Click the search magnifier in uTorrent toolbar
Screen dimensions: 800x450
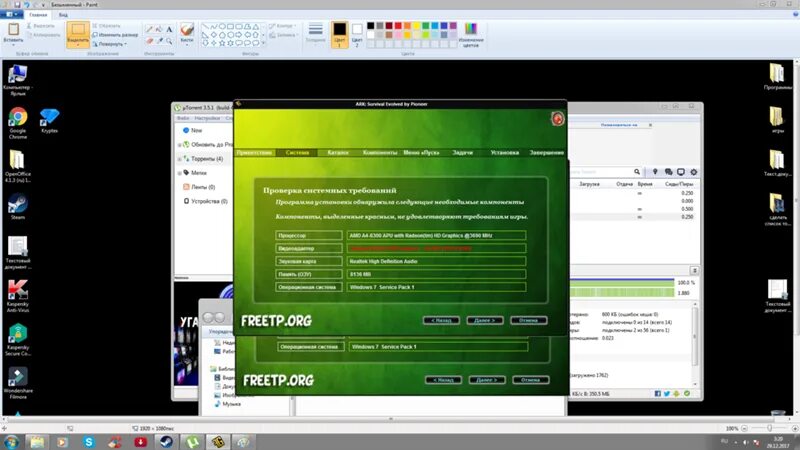[x=637, y=172]
